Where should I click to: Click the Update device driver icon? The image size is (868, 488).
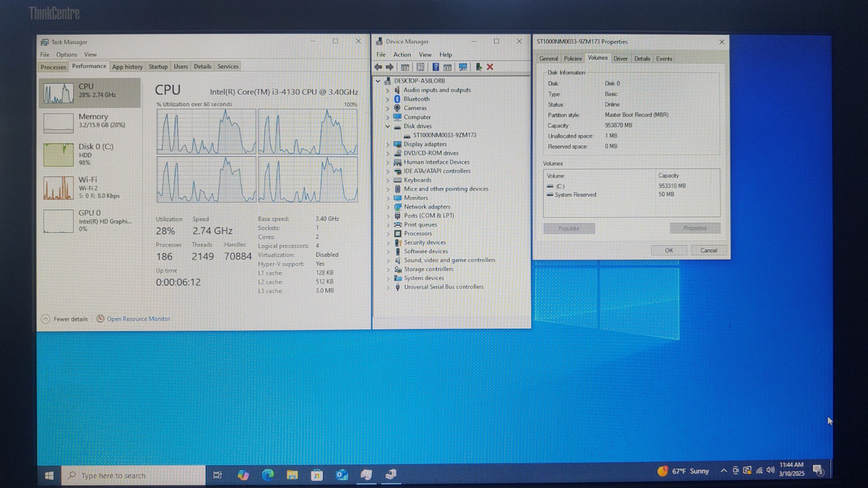coord(478,67)
